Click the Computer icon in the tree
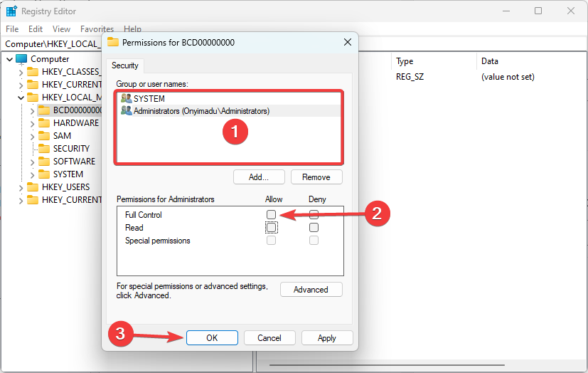 coord(22,59)
